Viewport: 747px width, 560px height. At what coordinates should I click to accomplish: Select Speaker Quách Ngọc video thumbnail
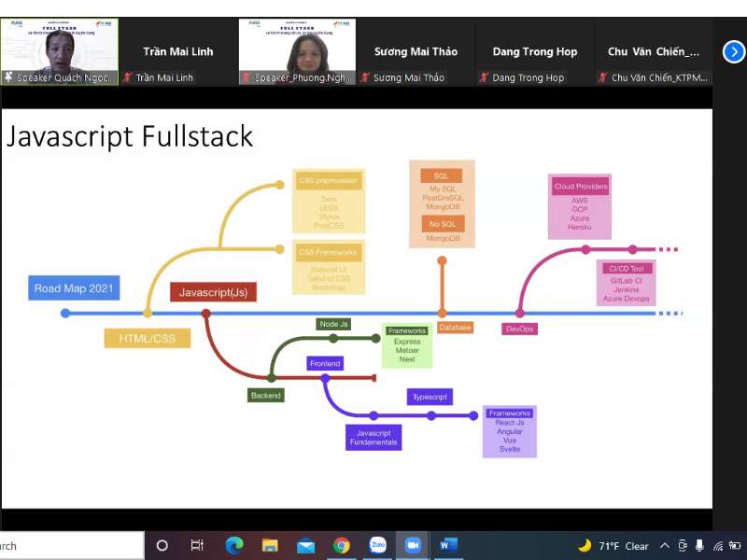59,52
